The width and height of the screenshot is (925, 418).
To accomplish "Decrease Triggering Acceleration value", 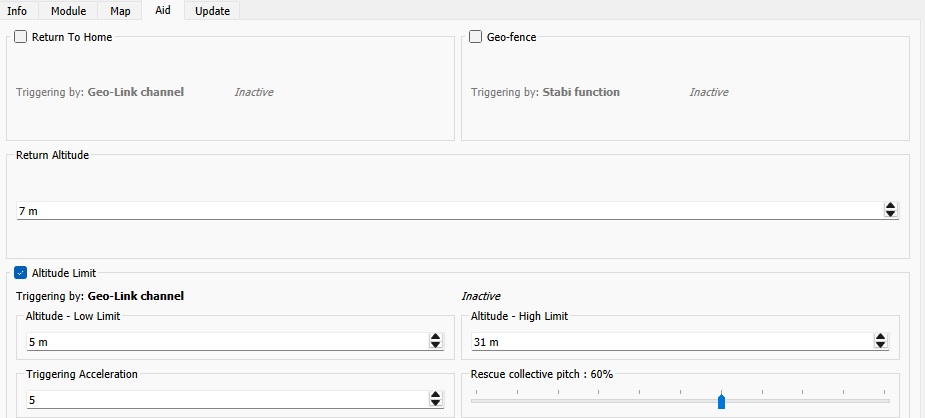I will click(x=435, y=403).
